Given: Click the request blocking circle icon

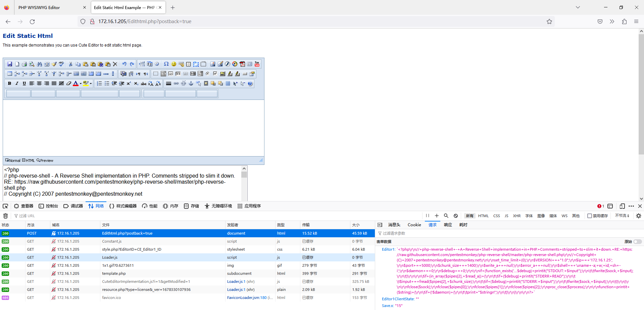Looking at the screenshot, I should coord(456,216).
